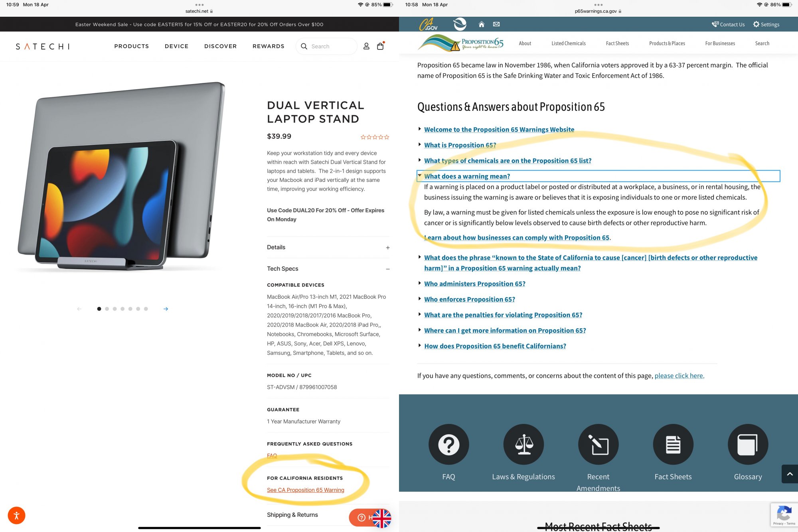The width and height of the screenshot is (798, 532).
Task: Open the UK flag language selector
Action: point(382,518)
